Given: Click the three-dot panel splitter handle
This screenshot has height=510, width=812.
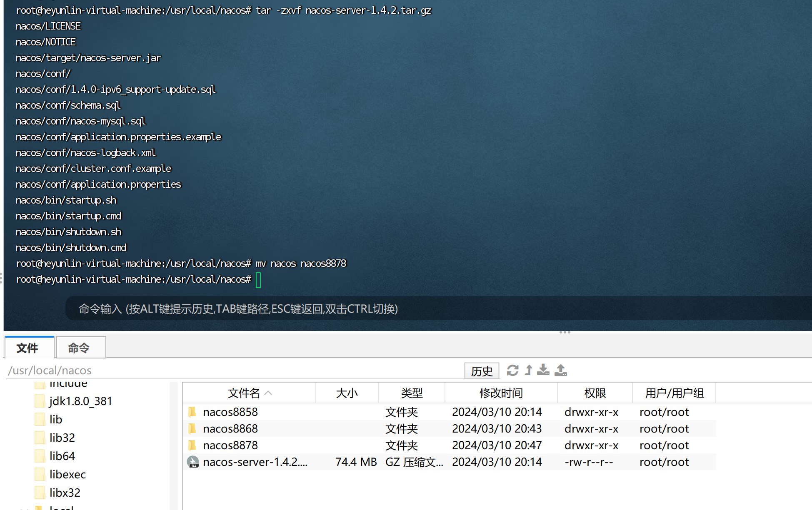Looking at the screenshot, I should [565, 332].
